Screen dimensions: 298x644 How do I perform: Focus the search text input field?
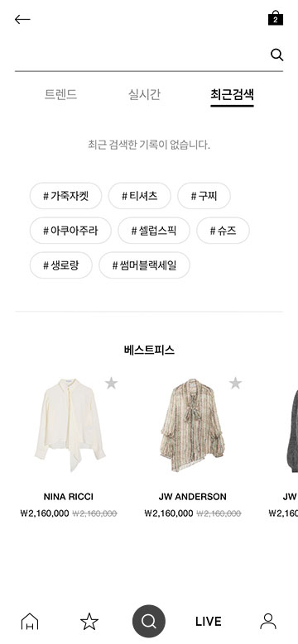pyautogui.click(x=142, y=55)
